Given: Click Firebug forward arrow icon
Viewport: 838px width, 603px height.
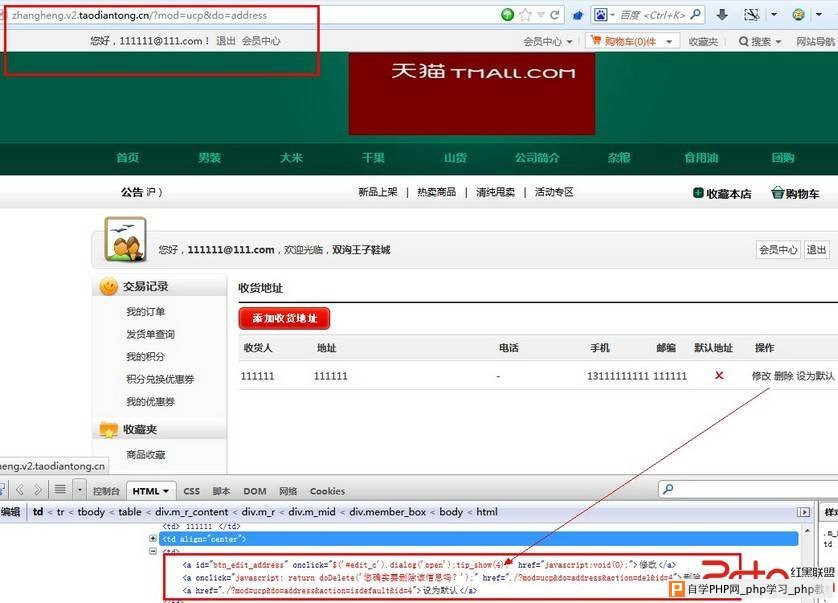Looking at the screenshot, I should [37, 490].
